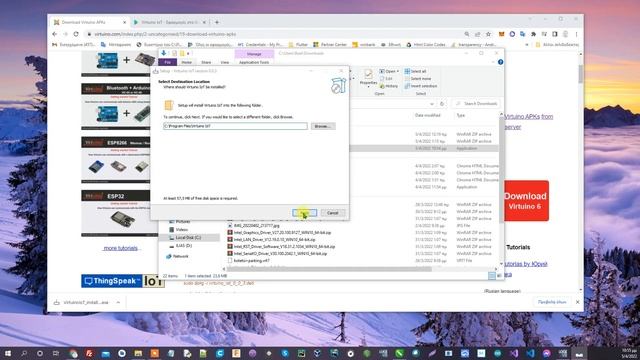This screenshot has height=360, width=640.
Task: Open new Chrome tab with plus button
Action: pos(217,22)
